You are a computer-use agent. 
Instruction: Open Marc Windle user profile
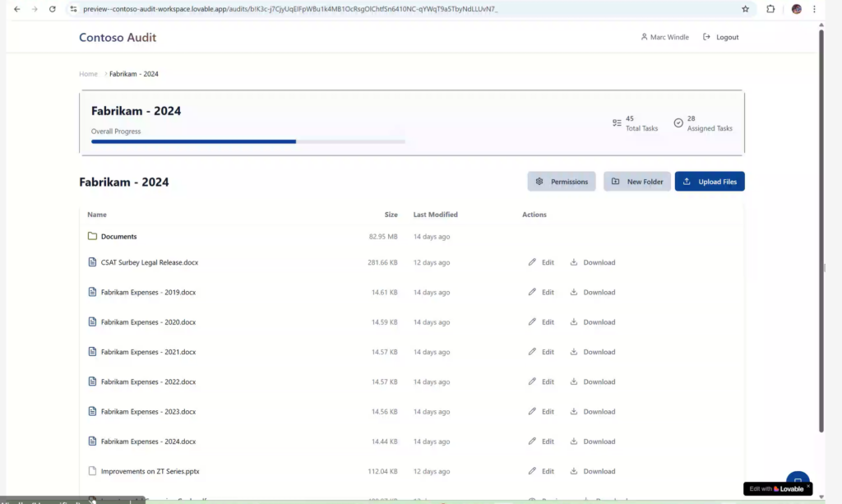coord(664,37)
